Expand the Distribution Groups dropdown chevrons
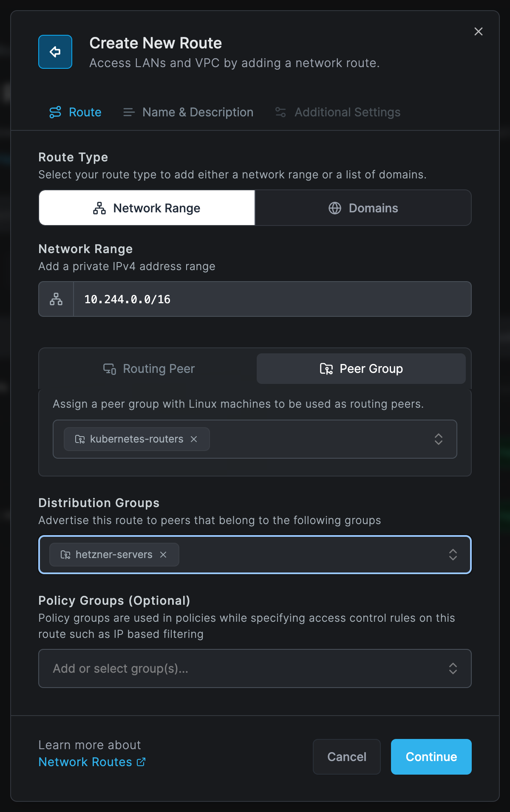The height and width of the screenshot is (812, 510). 453,555
